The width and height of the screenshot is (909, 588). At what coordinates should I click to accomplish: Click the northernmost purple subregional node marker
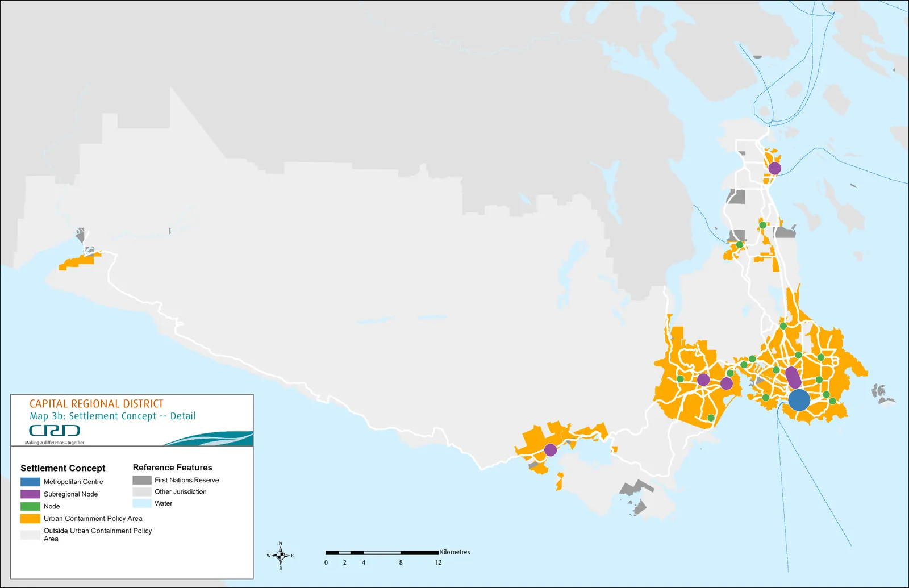point(774,168)
